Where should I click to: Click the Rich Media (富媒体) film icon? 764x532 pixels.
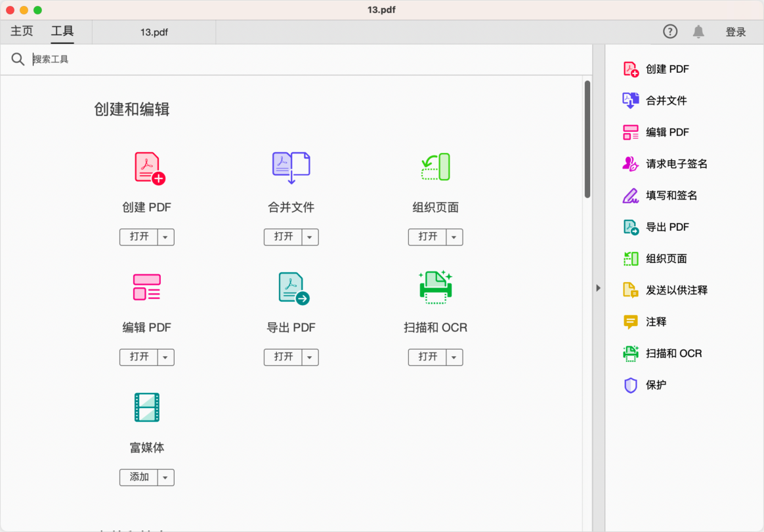(x=146, y=407)
